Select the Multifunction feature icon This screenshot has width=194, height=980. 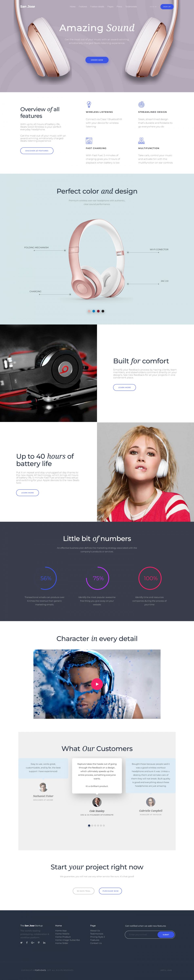(141, 141)
